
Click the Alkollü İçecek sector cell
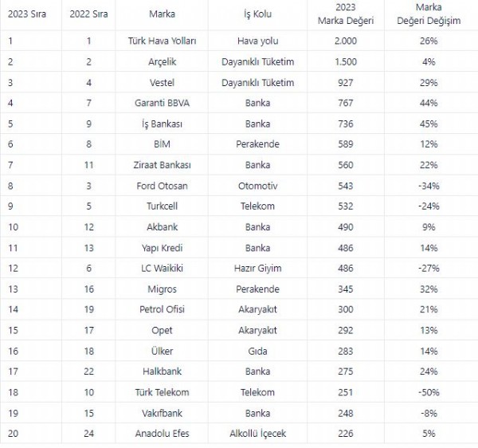click(257, 434)
